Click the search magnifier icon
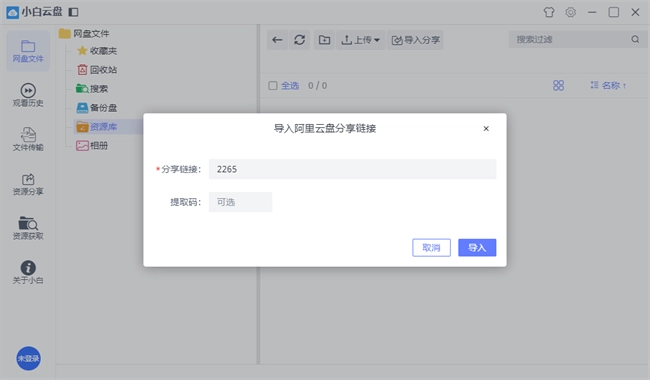 tap(635, 39)
